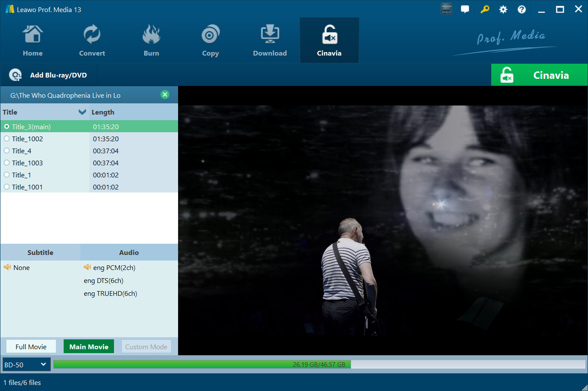The width and height of the screenshot is (588, 391).
Task: Open help with the question mark icon
Action: (521, 9)
